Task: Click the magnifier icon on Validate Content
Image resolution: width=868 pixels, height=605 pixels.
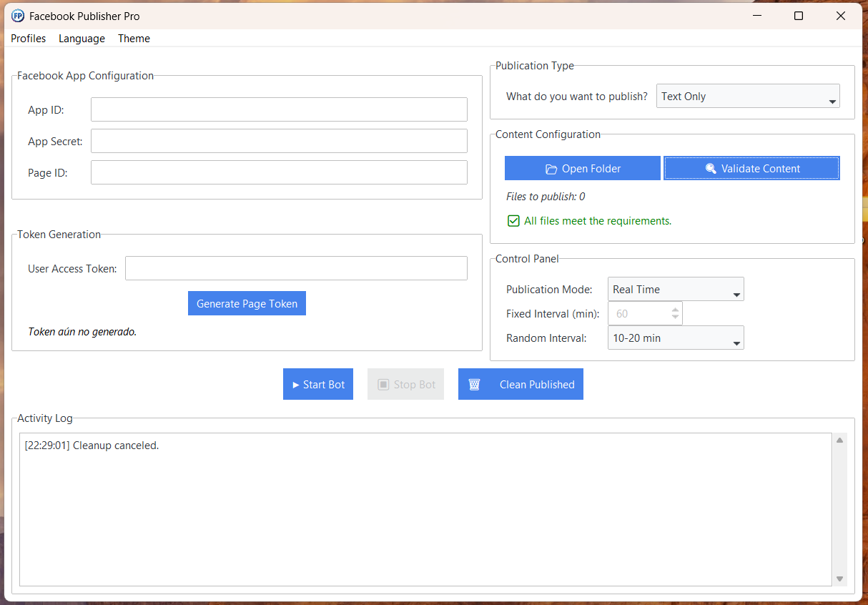Action: click(x=710, y=169)
